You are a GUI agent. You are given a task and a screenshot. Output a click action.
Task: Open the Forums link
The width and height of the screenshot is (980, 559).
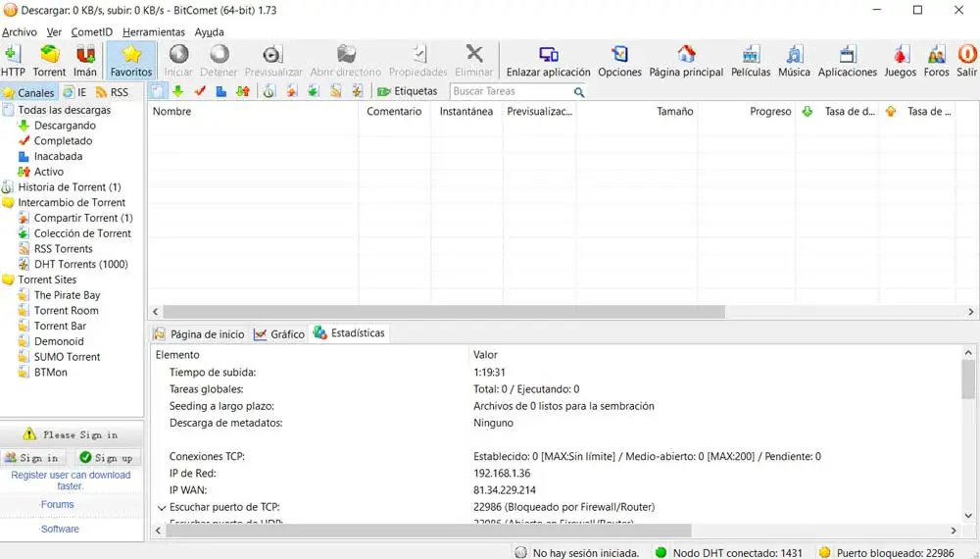tap(57, 505)
